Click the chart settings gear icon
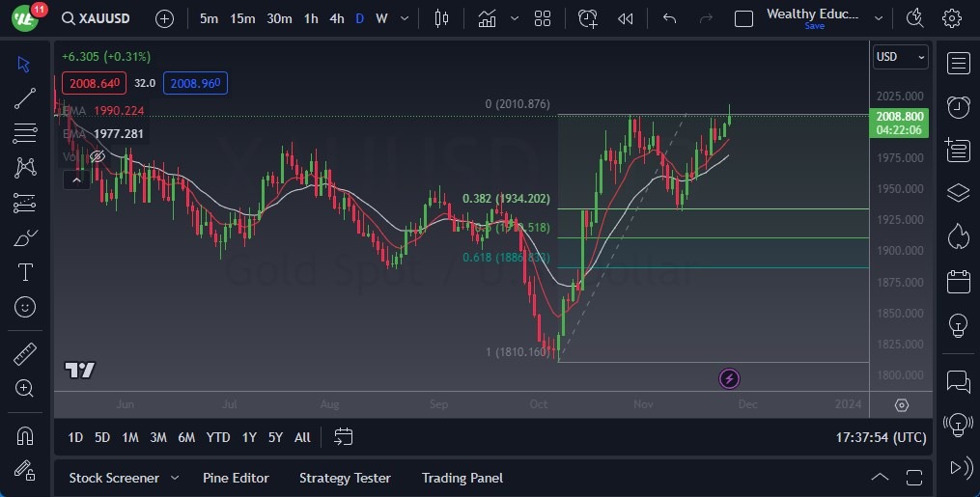 (952, 18)
